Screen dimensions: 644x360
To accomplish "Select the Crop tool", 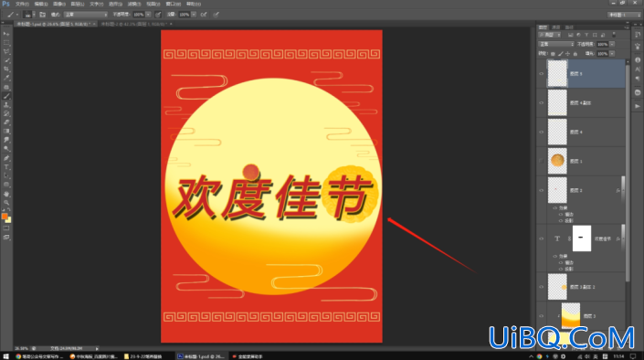I will point(6,69).
